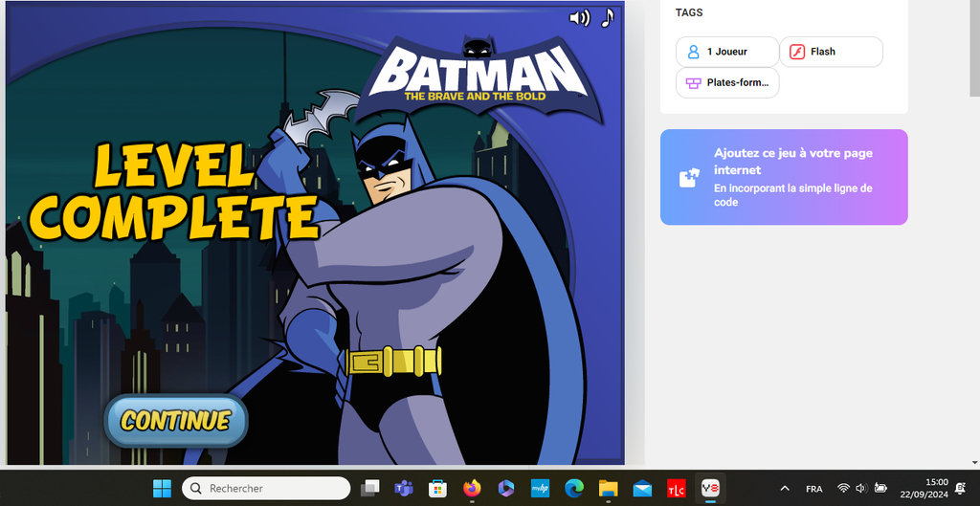Image resolution: width=980 pixels, height=506 pixels.
Task: Open the FRA language switcher
Action: point(814,488)
